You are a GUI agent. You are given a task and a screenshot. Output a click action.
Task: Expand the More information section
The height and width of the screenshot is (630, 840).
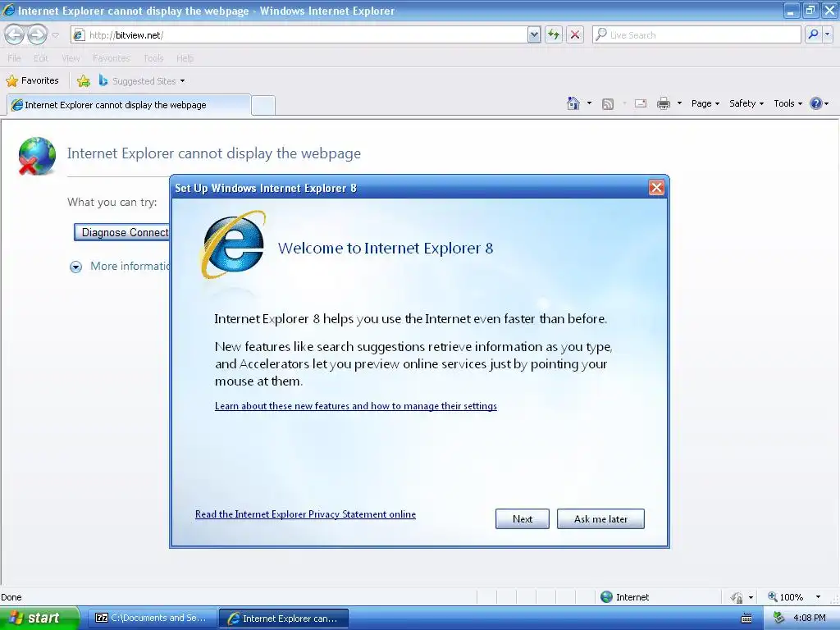coord(76,267)
